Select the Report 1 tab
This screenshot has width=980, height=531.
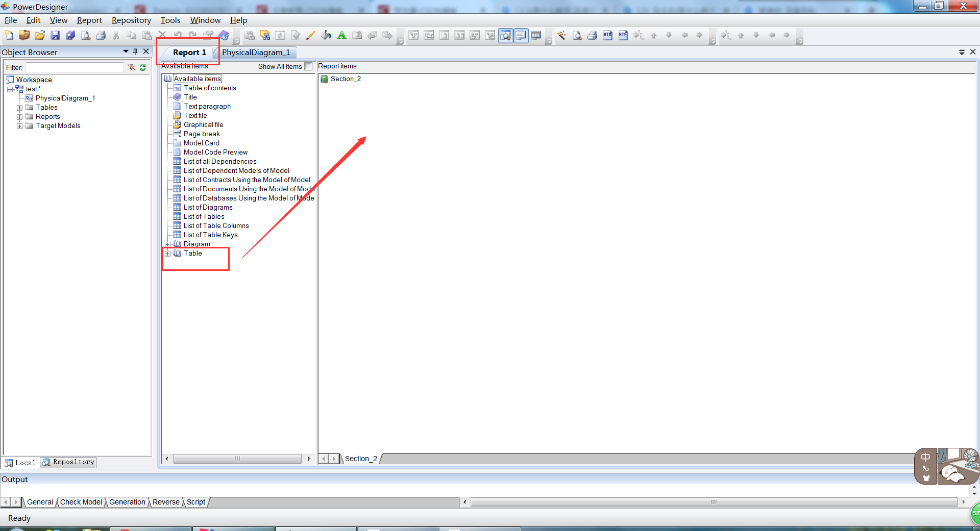tap(189, 53)
